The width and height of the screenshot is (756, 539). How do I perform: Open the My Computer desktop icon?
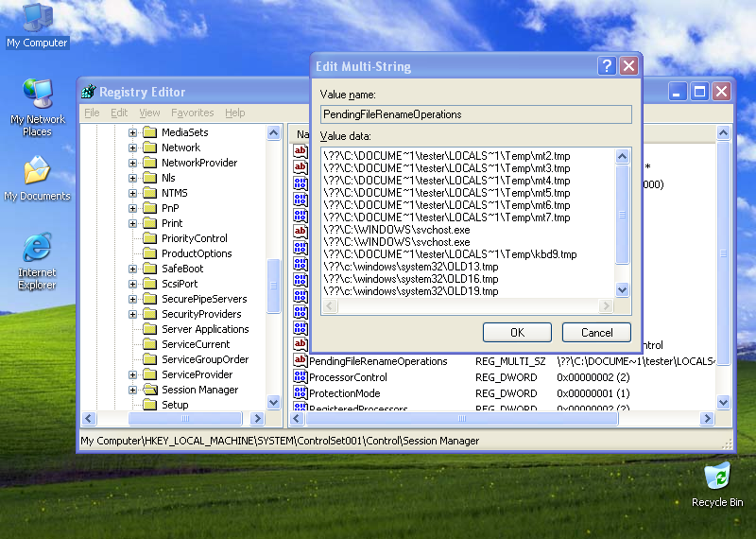click(37, 26)
